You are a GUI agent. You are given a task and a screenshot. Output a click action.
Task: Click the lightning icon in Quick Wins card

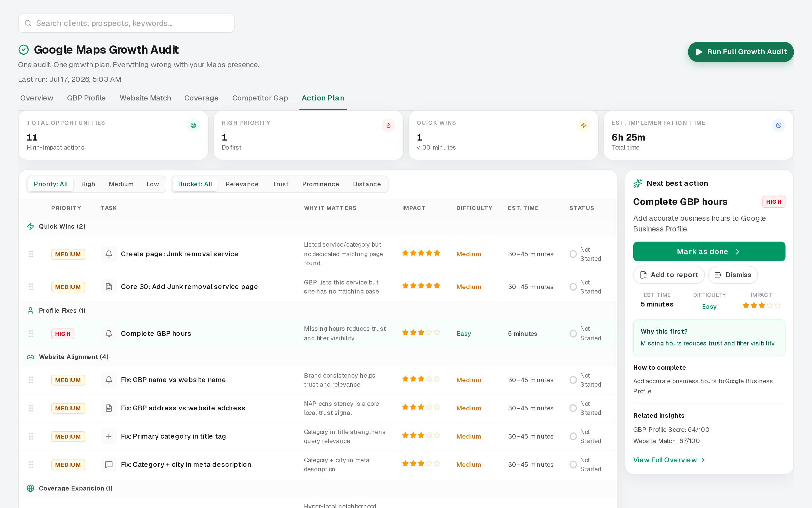coord(584,125)
